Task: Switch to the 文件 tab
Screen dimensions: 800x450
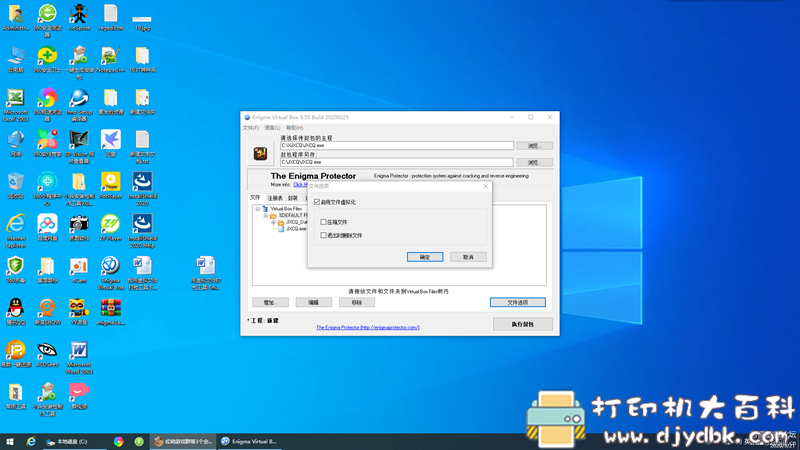Action: [255, 197]
